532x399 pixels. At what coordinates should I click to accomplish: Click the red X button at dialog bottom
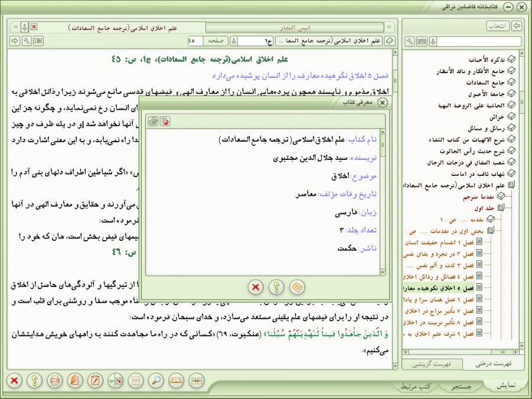click(x=256, y=287)
